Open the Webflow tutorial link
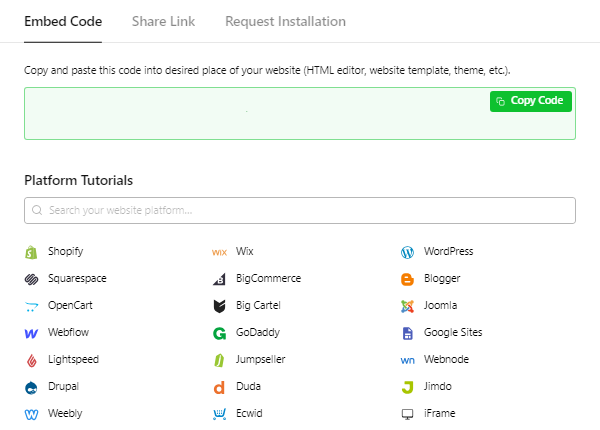 tap(68, 333)
